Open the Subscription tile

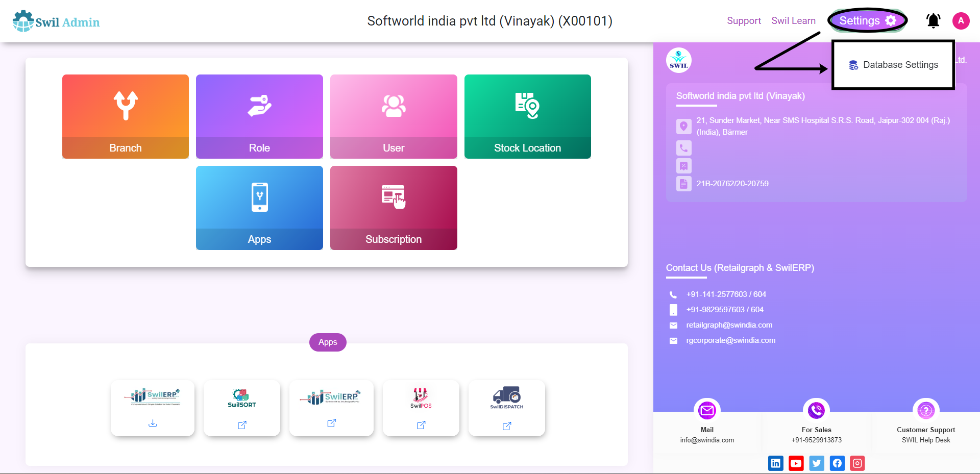click(394, 208)
